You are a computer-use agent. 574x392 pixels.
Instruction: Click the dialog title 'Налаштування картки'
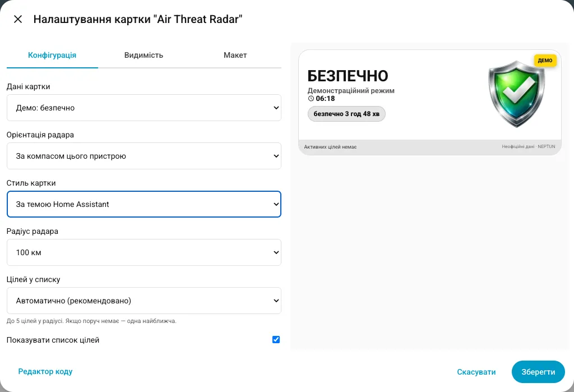(138, 19)
